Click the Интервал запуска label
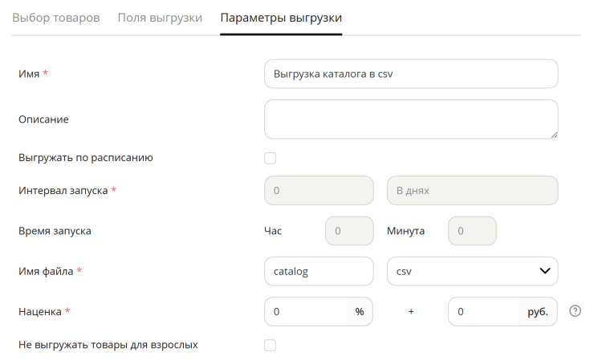The image size is (594, 364). click(x=63, y=190)
